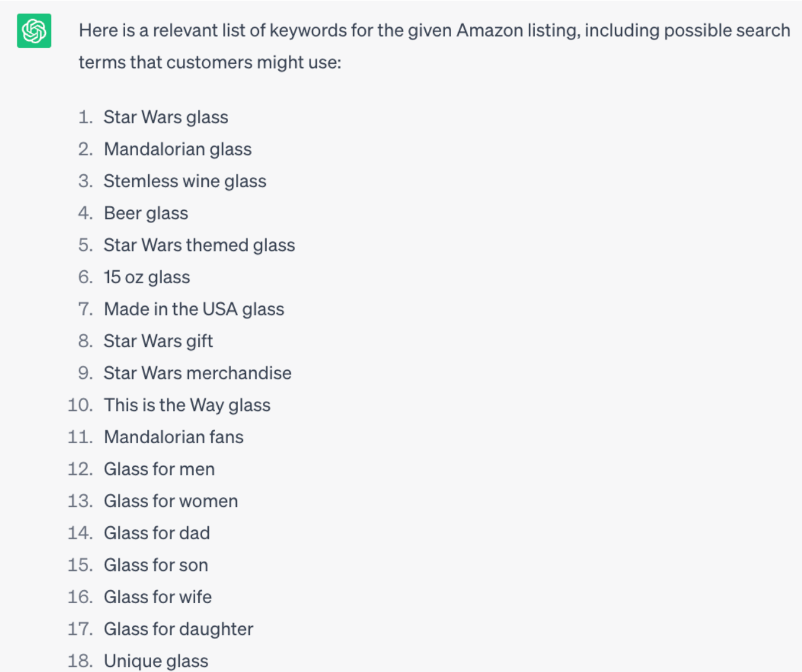Viewport: 802px width, 672px height.
Task: Click the "Star Wars merchandise" list item
Action: point(197,373)
